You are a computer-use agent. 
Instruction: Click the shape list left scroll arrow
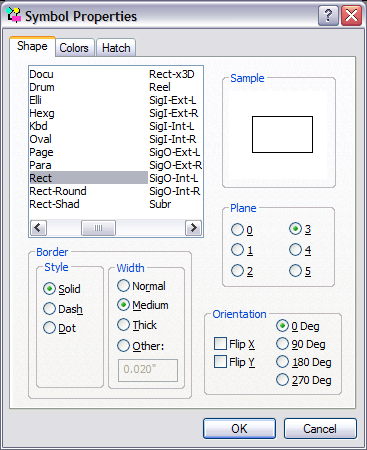38,228
